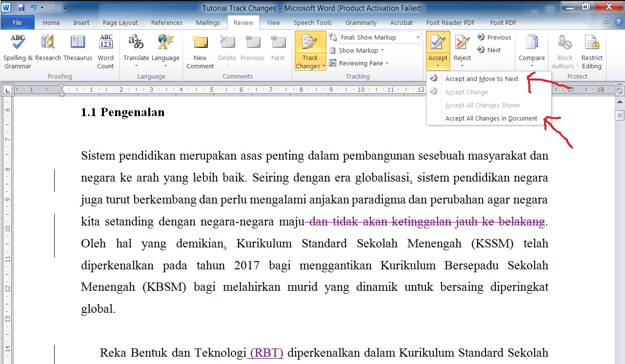The width and height of the screenshot is (625, 364).
Task: Toggle ruler display button above scrollbar
Action: (x=620, y=90)
